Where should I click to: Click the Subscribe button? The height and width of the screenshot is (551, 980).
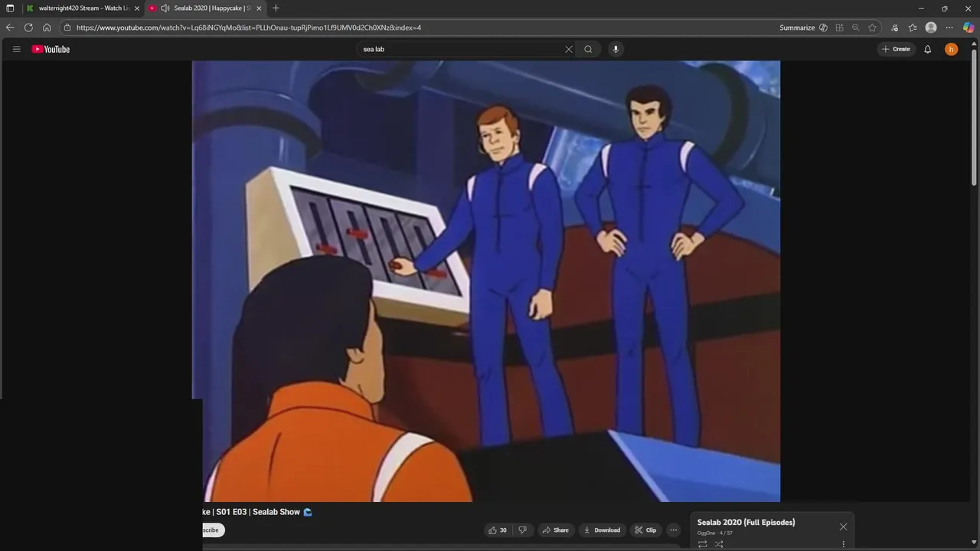(212, 530)
